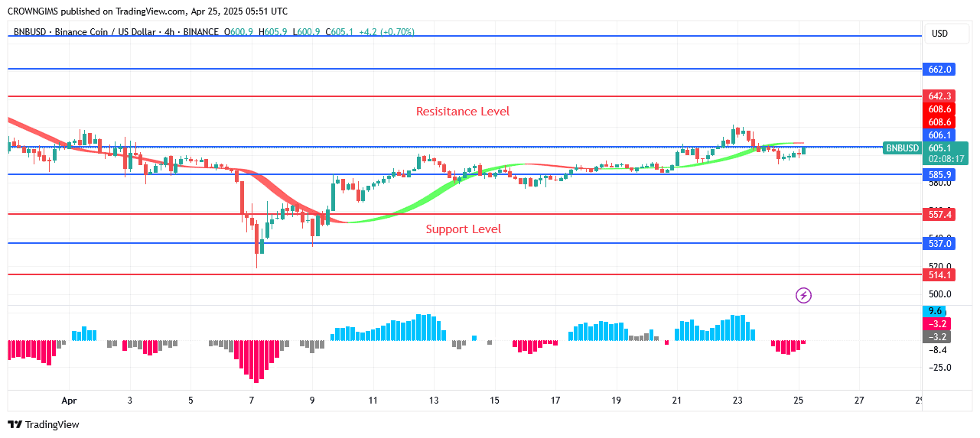Image resolution: width=980 pixels, height=438 pixels.
Task: Click the 02:08:17 candle countdown timer
Action: 945,159
